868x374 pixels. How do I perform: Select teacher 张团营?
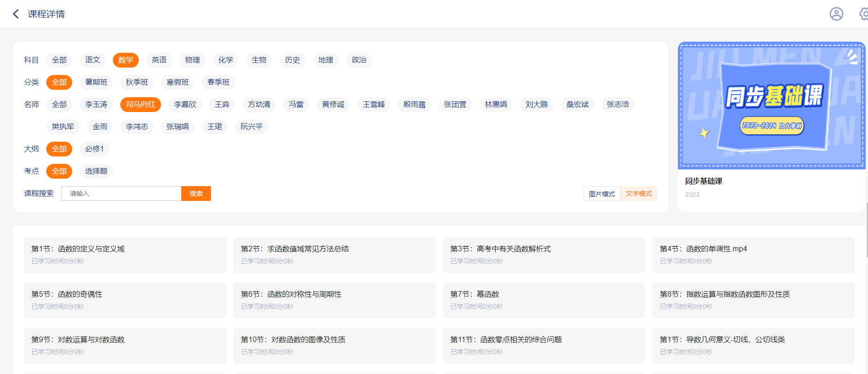[x=455, y=104]
